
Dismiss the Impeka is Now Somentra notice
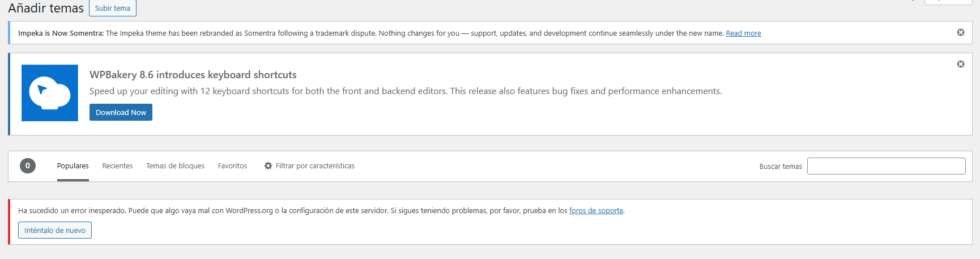[961, 32]
